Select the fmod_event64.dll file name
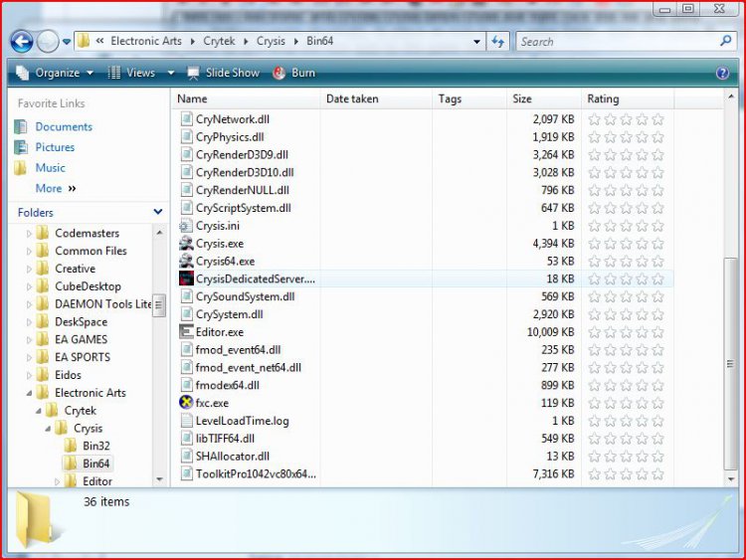This screenshot has width=746, height=560. click(x=238, y=350)
